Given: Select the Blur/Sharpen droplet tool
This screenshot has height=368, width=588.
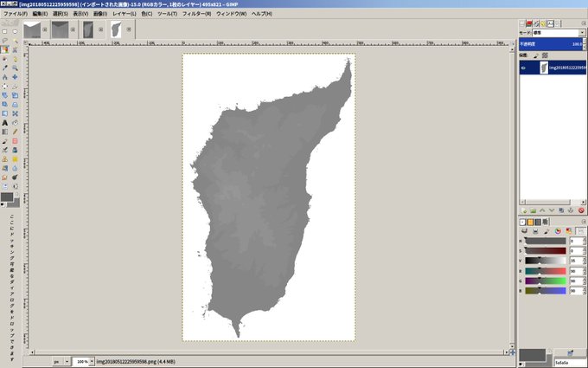Looking at the screenshot, I should tap(15, 168).
